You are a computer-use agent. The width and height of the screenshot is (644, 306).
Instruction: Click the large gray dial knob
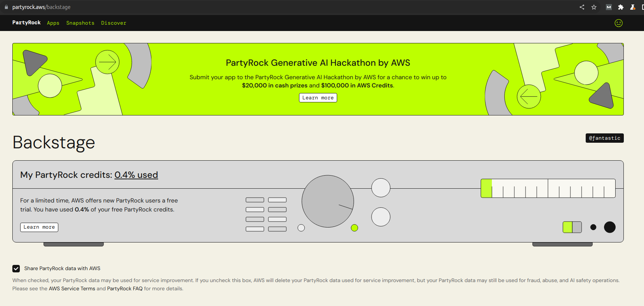point(328,201)
